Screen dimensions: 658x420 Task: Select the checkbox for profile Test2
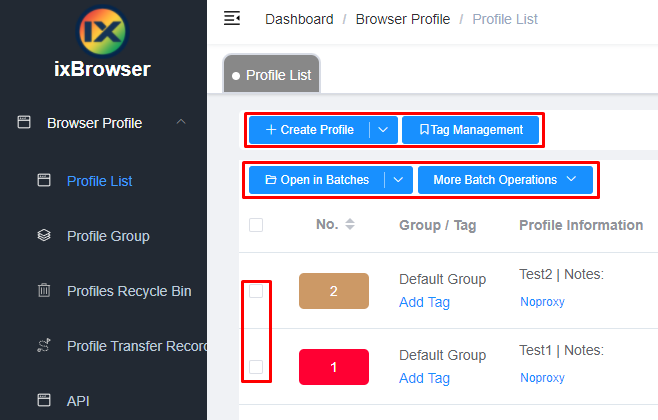(x=256, y=291)
